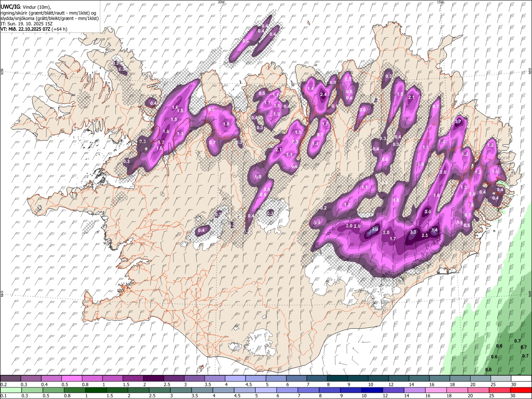
Task: Click the 1.4 precipitation value on the map
Action: 310,89
